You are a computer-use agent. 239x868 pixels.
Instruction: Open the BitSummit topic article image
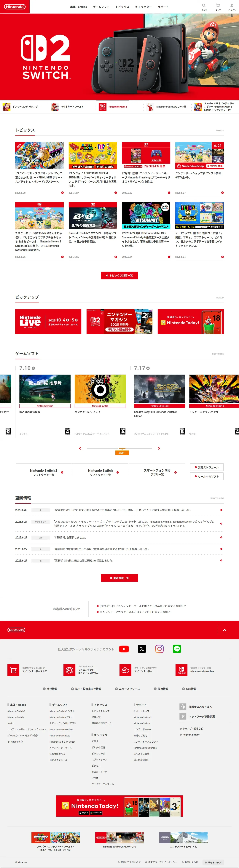(146, 215)
